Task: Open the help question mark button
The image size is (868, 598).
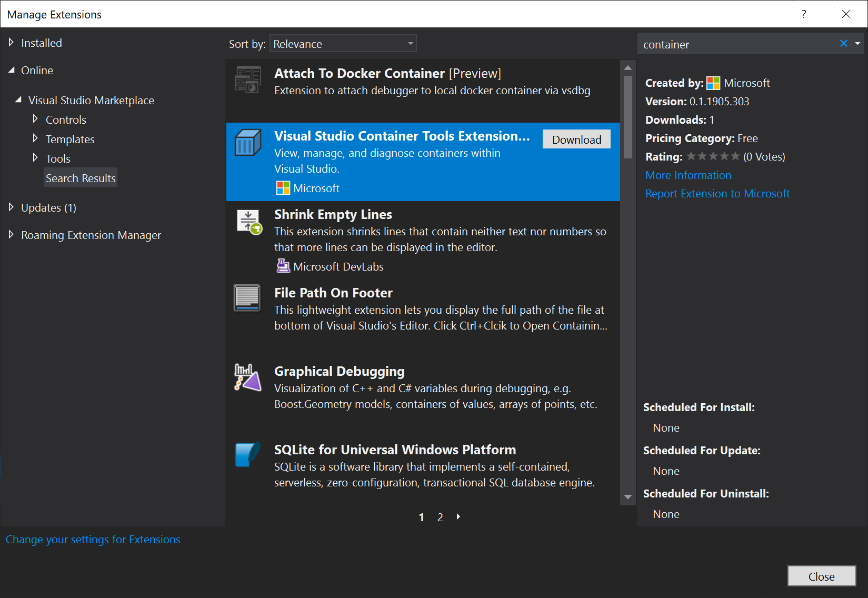Action: coord(804,14)
